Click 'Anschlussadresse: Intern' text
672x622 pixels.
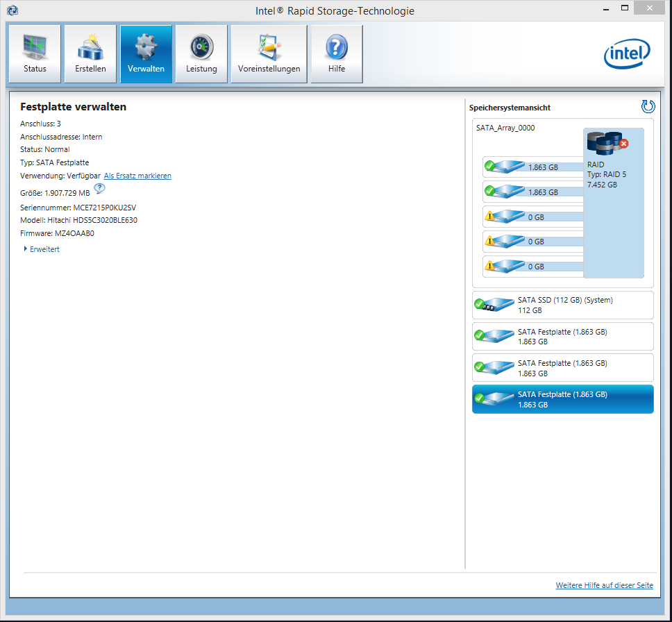click(61, 137)
